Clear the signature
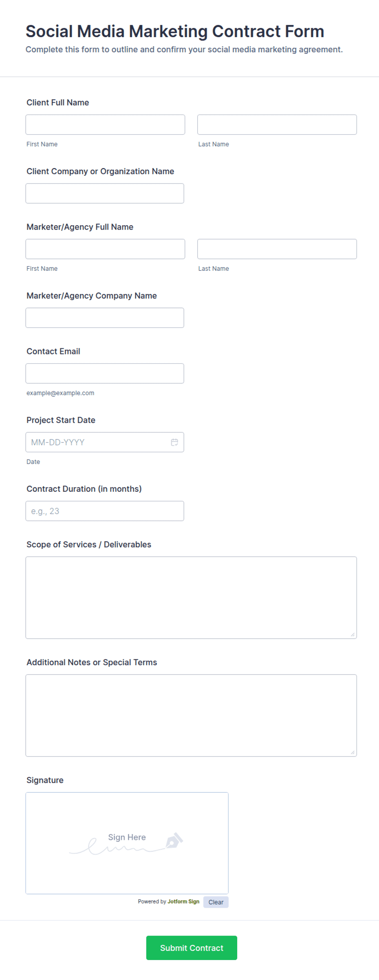Screen dimensions: 379x980 tap(216, 902)
